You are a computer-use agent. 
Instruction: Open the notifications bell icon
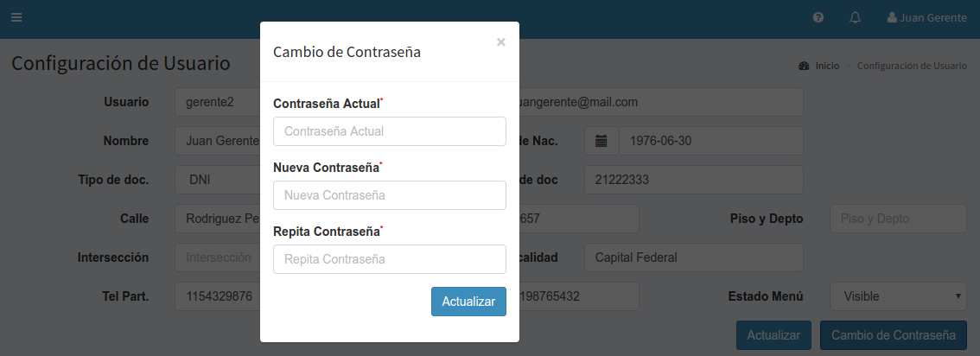coord(856,17)
